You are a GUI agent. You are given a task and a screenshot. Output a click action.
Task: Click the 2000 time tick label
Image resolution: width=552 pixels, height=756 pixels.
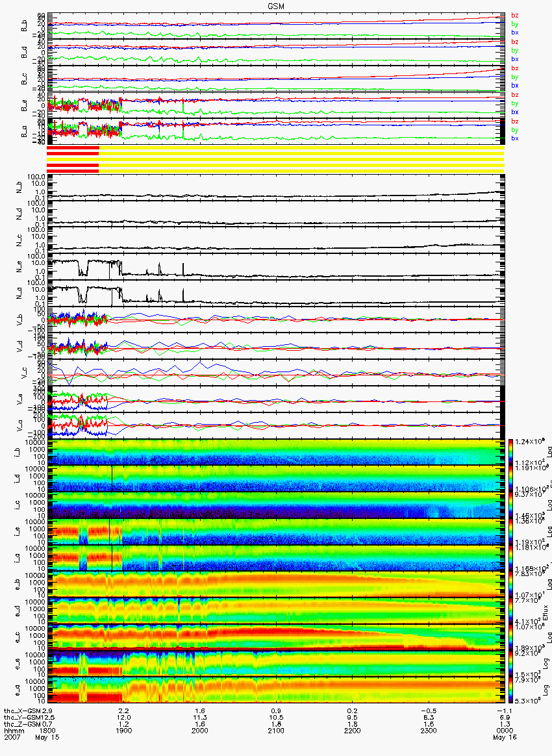click(199, 731)
